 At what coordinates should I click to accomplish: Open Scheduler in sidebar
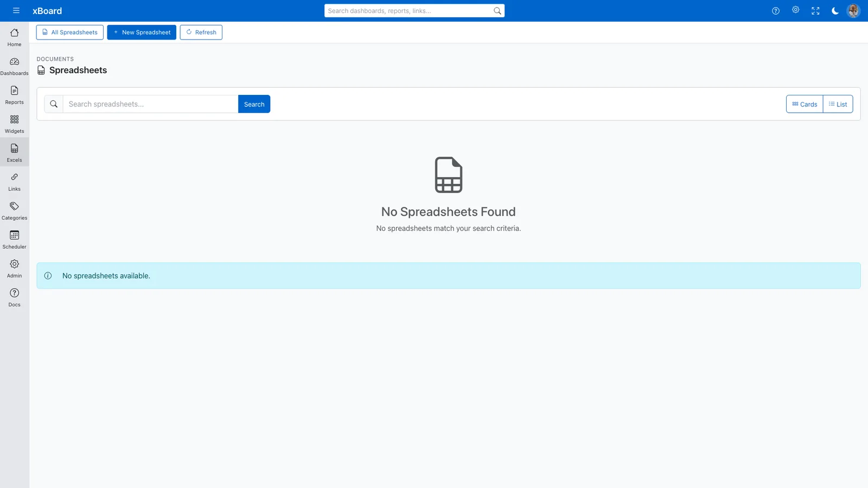[15, 239]
